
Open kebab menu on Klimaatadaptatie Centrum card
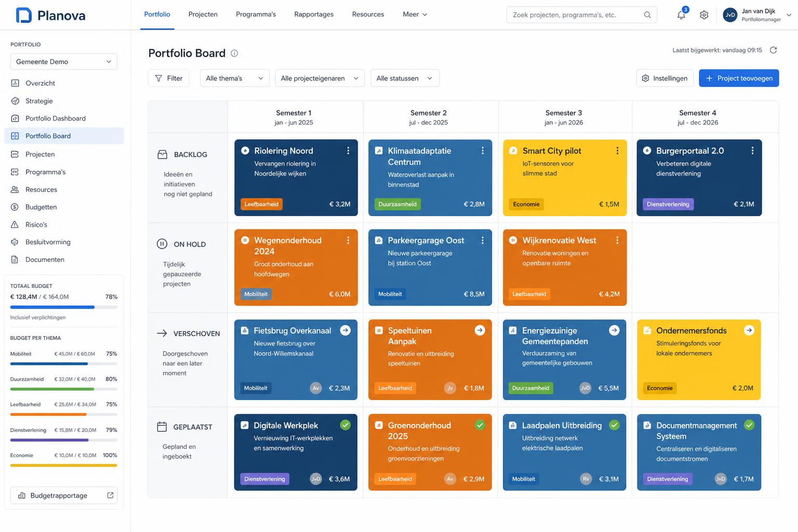click(483, 151)
